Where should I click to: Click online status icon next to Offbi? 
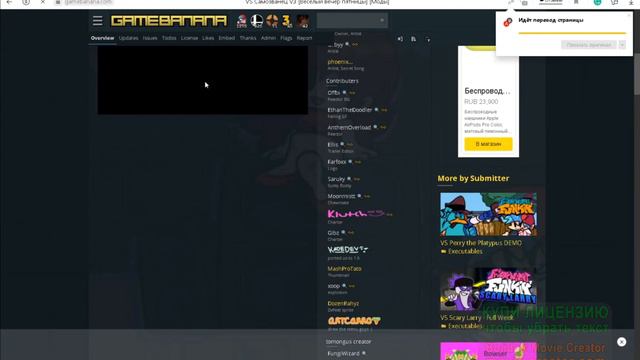pos(344,93)
